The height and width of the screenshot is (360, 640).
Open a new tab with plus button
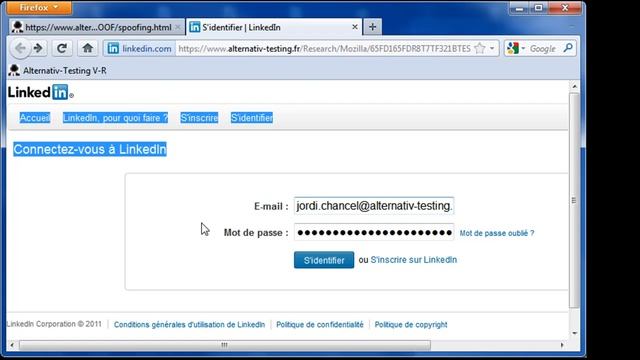pyautogui.click(x=372, y=27)
